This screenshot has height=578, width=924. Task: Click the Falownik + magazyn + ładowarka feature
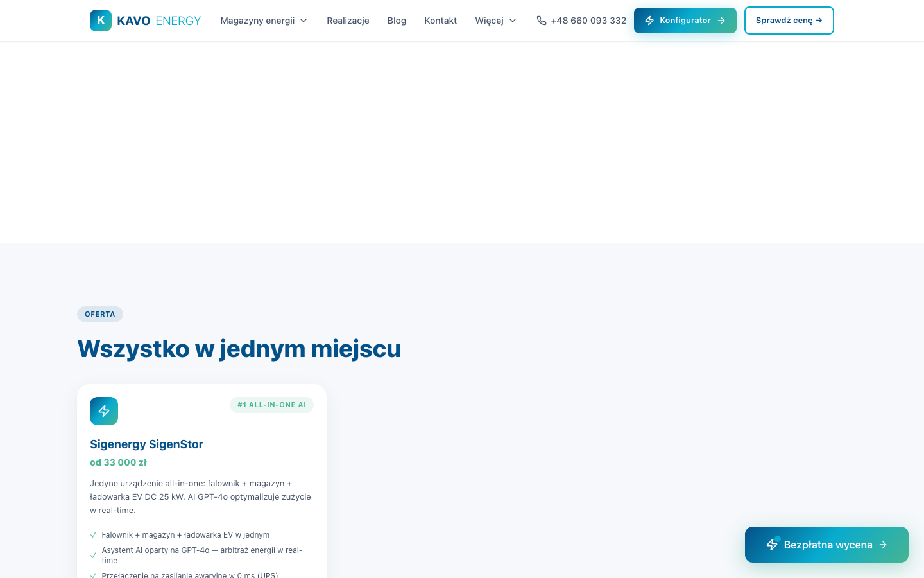pos(185,535)
